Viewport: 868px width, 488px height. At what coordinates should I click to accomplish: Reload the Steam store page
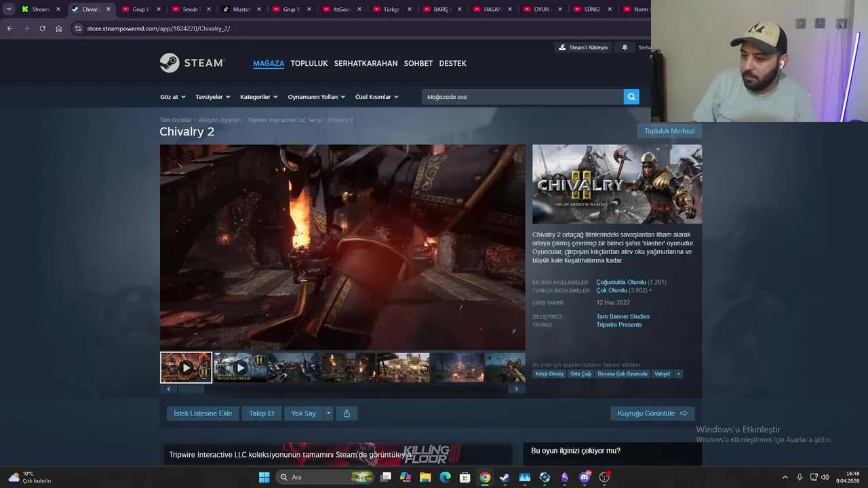click(42, 28)
